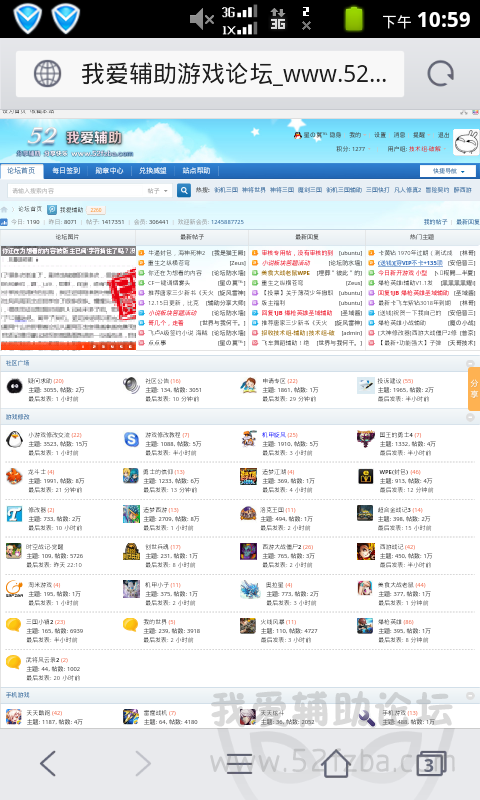Open the browser menu (three lines)
The height and width of the screenshot is (800, 480).
point(239,763)
